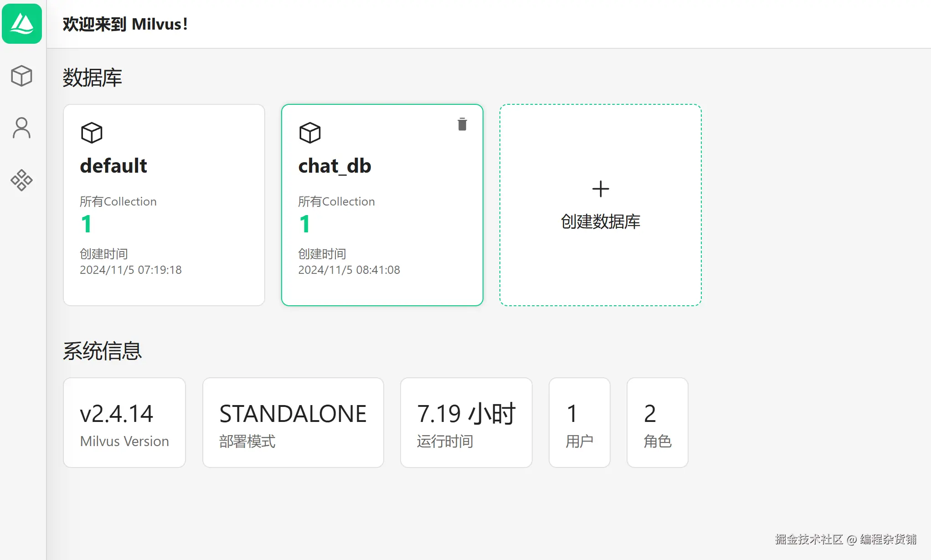
Task: Click the cube icon on default card
Action: pos(92,133)
